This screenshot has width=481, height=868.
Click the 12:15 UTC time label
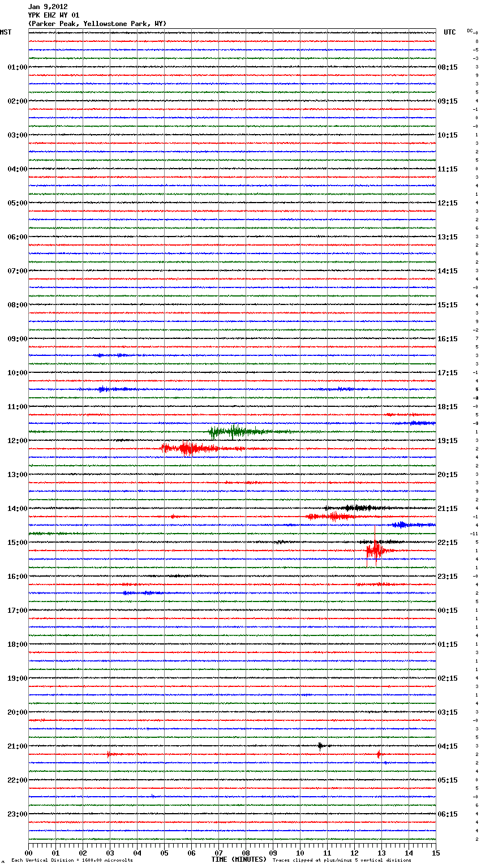448,203
